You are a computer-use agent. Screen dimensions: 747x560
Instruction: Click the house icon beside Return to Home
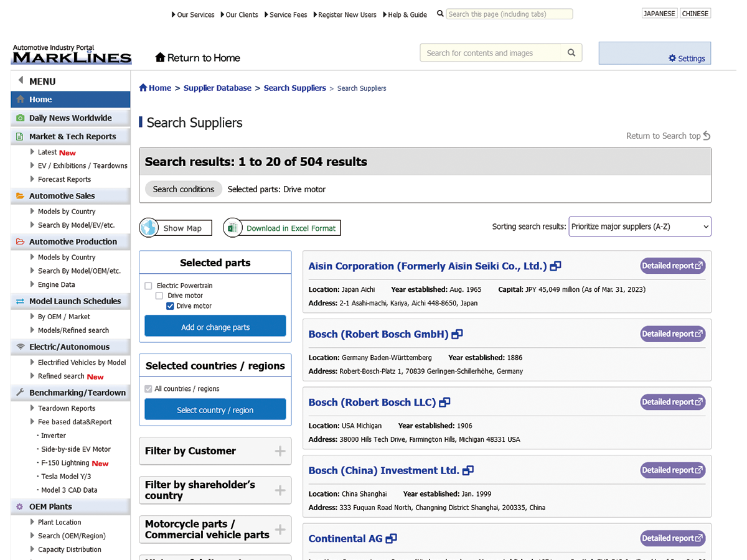[x=160, y=58]
